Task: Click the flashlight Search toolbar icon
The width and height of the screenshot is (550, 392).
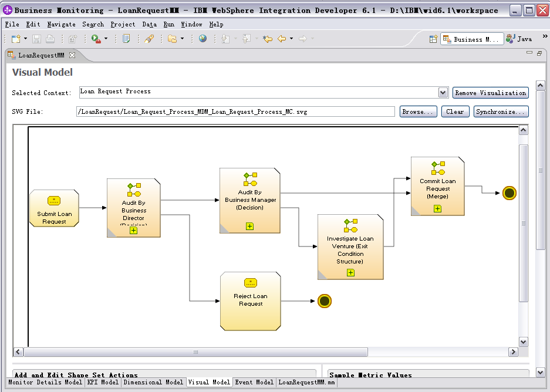Action: (x=150, y=39)
